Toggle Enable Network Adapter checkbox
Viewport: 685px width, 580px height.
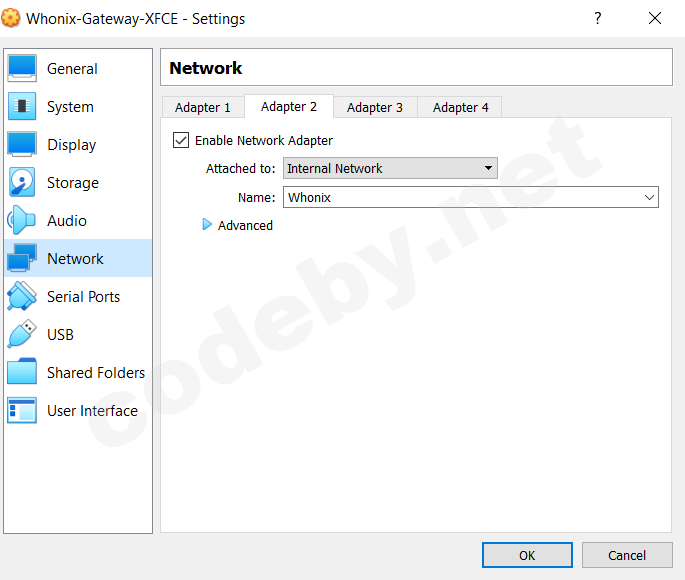pos(181,140)
